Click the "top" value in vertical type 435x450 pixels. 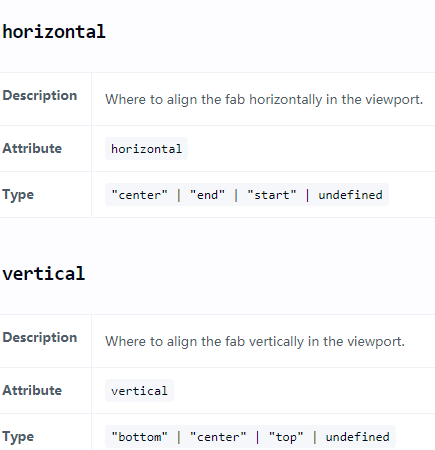(x=286, y=437)
